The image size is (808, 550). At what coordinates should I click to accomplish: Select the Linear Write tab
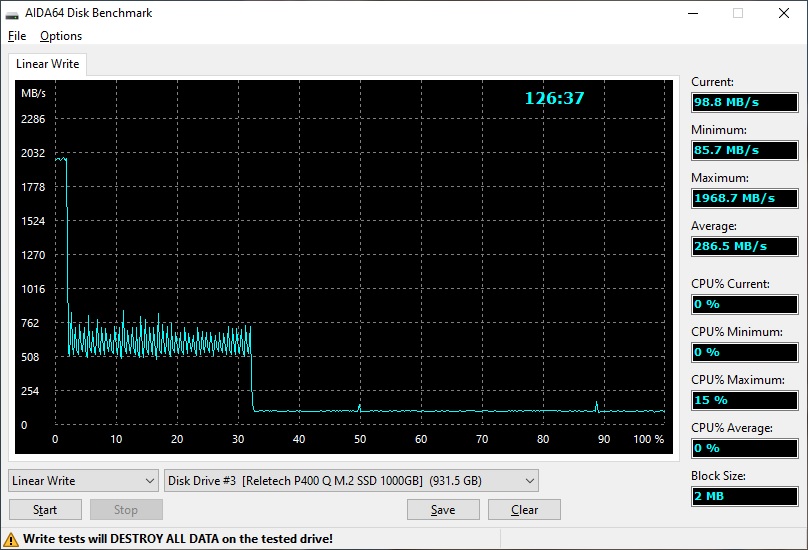(47, 64)
